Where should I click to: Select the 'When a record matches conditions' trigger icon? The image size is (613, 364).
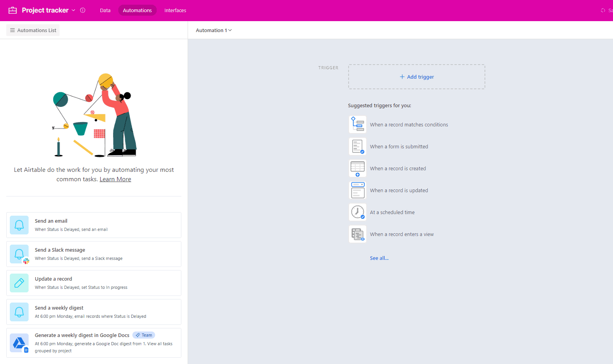[x=358, y=124]
